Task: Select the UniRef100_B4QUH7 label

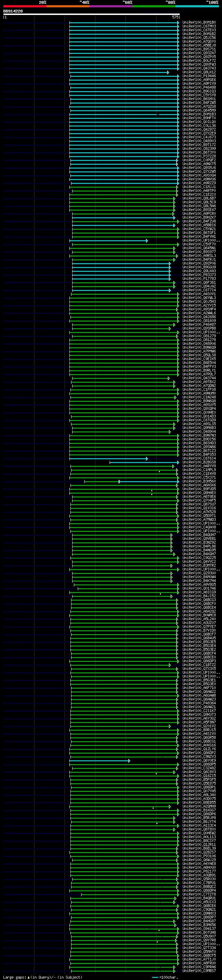Action: click(x=199, y=535)
